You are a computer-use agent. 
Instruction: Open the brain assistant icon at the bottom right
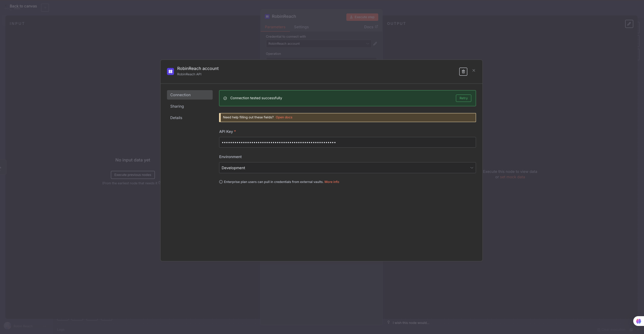[638, 321]
